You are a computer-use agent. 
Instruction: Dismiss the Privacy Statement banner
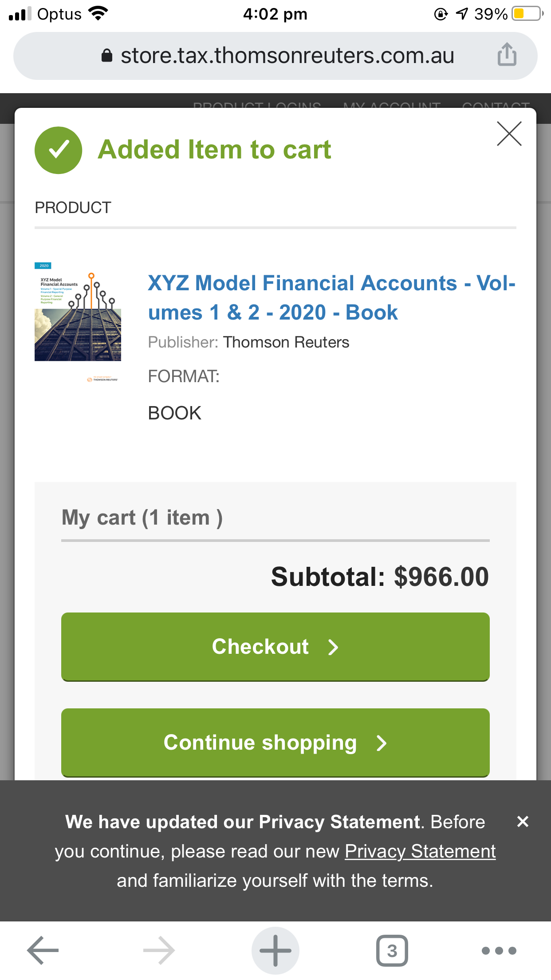click(523, 822)
